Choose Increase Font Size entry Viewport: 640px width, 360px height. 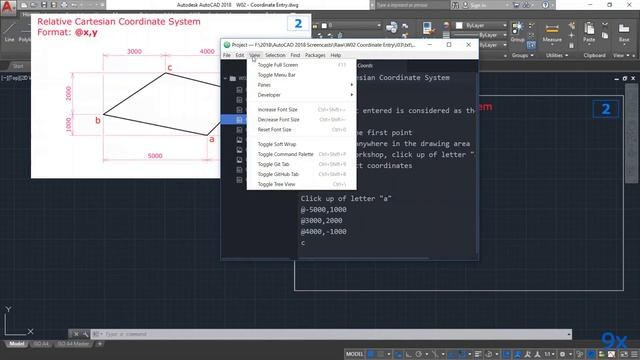[x=302, y=109]
